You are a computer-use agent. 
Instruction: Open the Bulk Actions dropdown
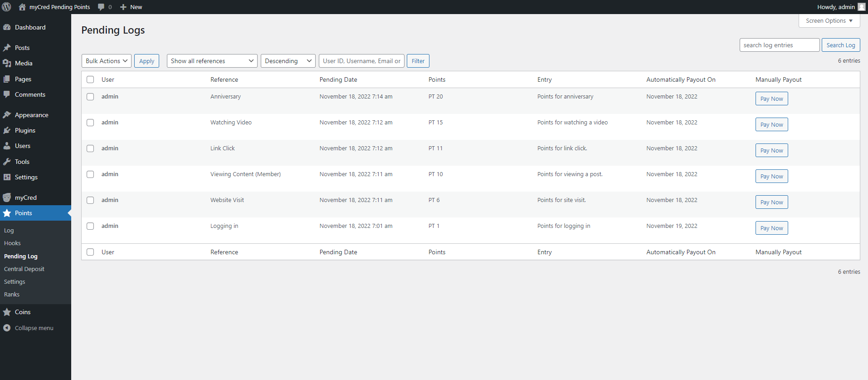pos(107,61)
